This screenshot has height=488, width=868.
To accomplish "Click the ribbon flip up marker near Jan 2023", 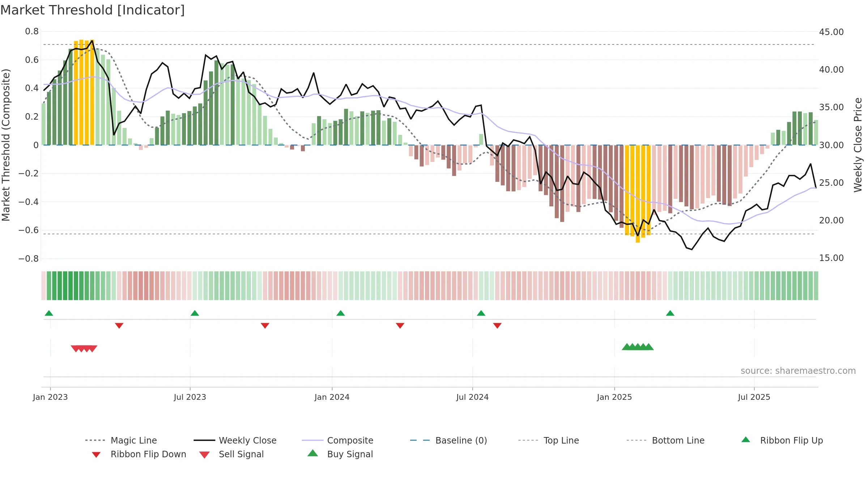I will point(49,313).
